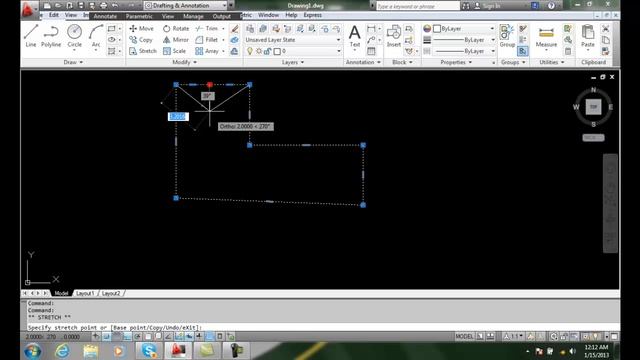Switch to the Layout1 tab

click(x=85, y=293)
